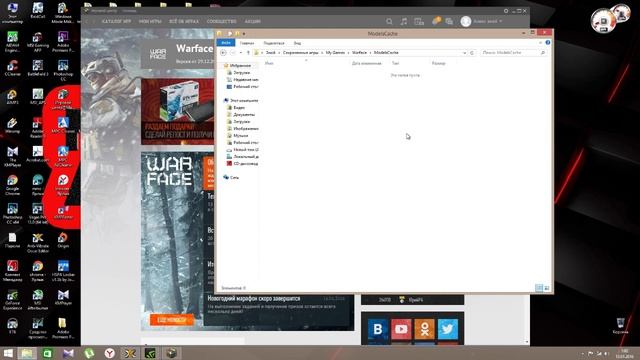Open Origin desktop shortcut
Image resolution: width=640 pixels, height=360 pixels.
(x=63, y=240)
